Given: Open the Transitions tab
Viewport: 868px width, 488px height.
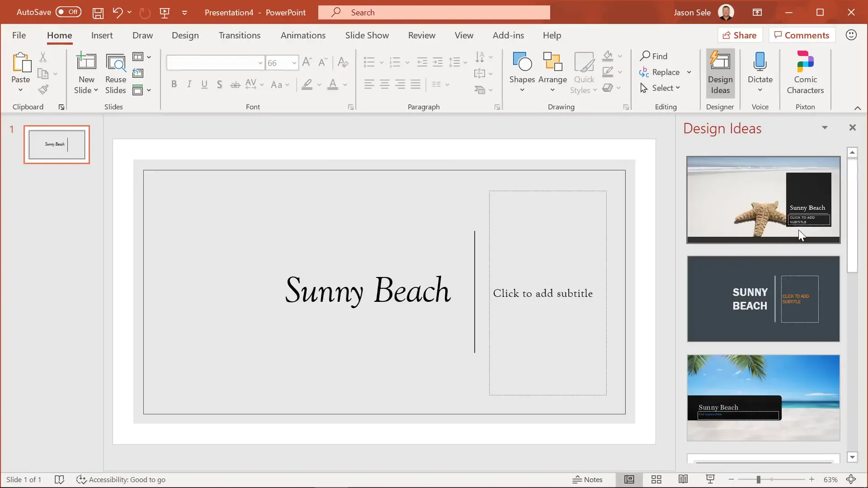Looking at the screenshot, I should (x=240, y=35).
